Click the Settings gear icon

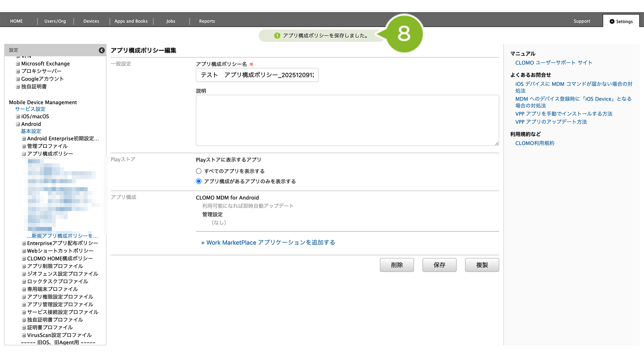pyautogui.click(x=612, y=21)
